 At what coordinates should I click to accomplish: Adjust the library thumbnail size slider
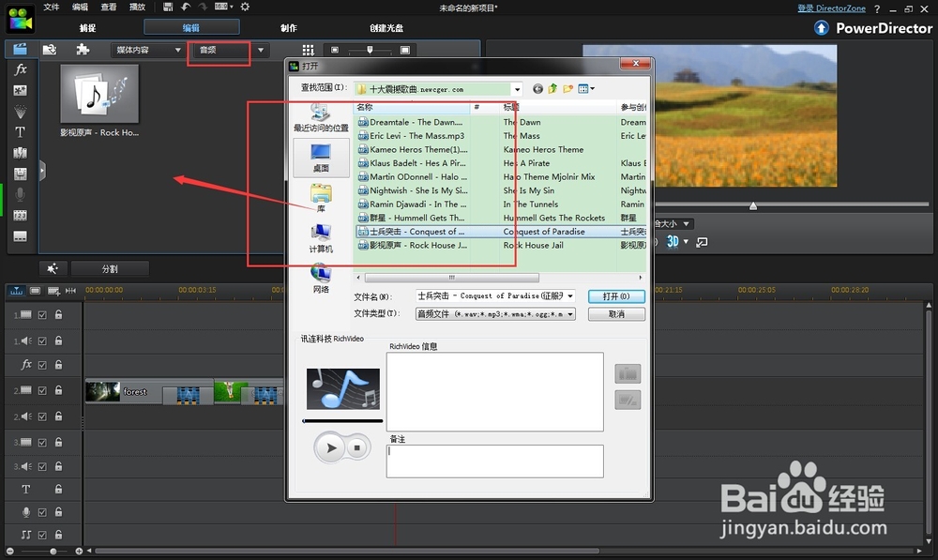[370, 50]
